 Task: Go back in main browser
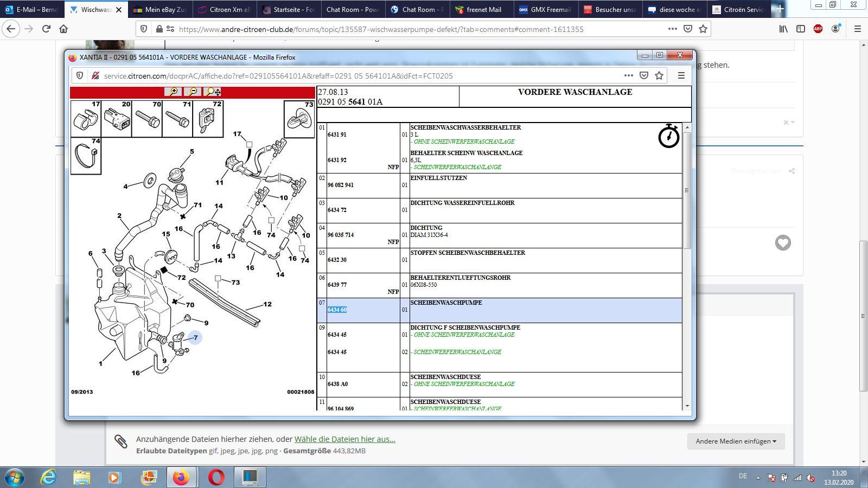pos(11,29)
